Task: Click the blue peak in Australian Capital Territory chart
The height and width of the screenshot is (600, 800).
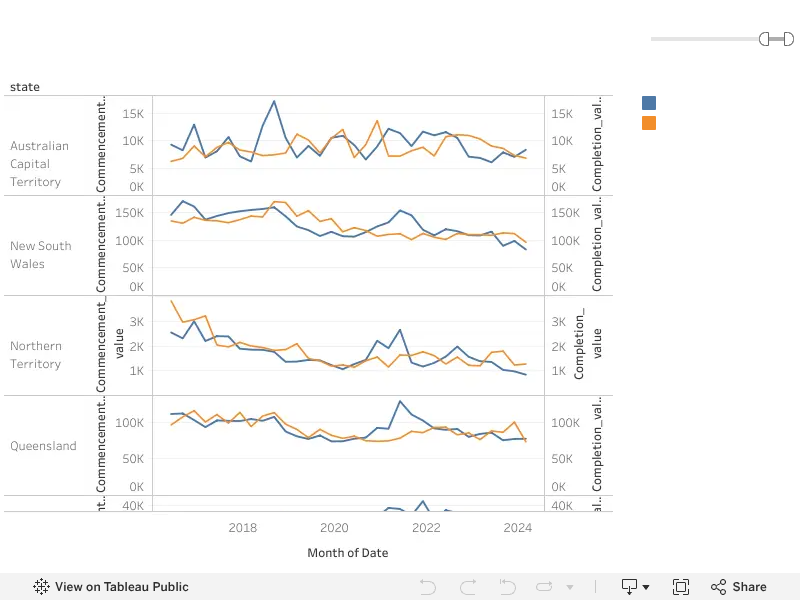Action: [x=274, y=102]
